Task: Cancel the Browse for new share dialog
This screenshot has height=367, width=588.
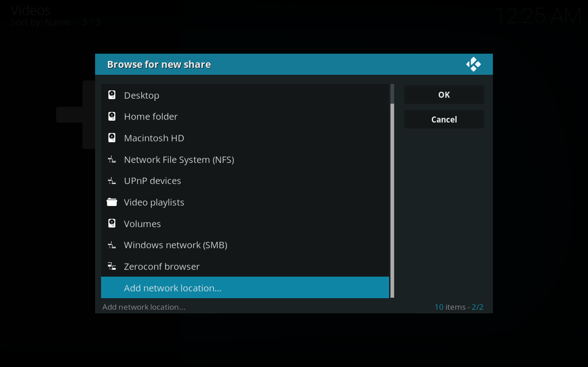Action: [x=444, y=119]
